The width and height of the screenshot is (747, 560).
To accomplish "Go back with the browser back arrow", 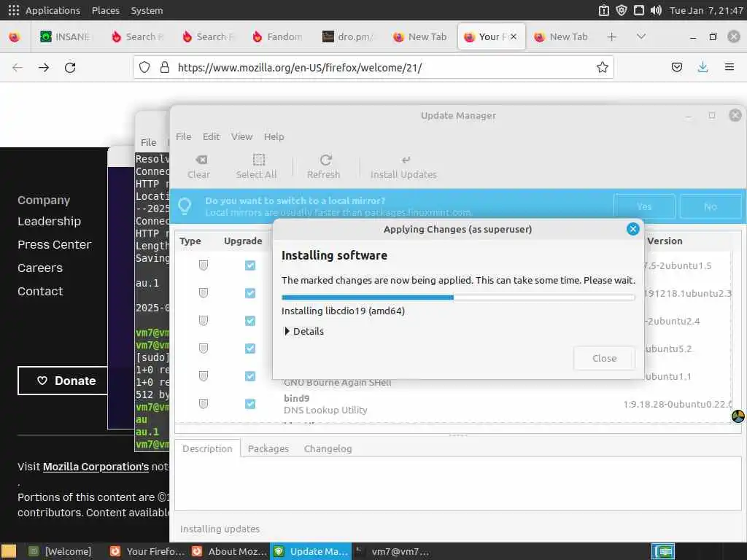I will point(18,68).
